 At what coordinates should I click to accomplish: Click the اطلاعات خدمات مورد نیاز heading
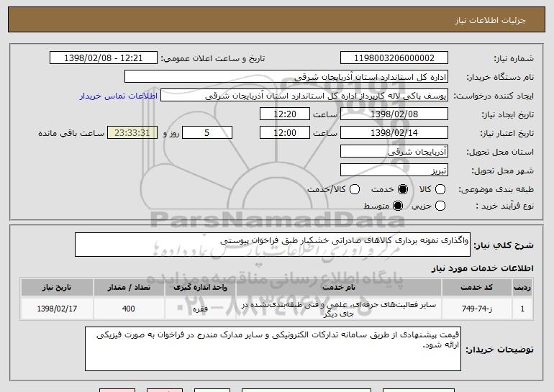(482, 268)
